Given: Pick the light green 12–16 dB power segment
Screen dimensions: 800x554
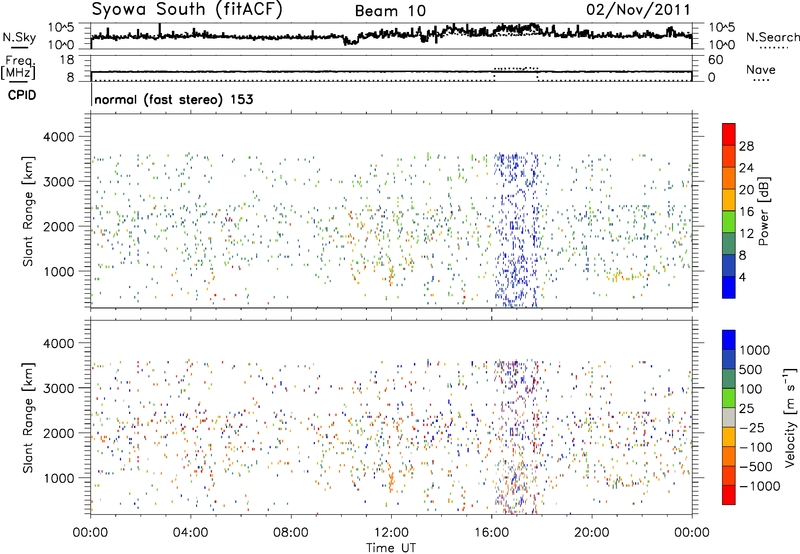Looking at the screenshot, I should click(729, 221).
